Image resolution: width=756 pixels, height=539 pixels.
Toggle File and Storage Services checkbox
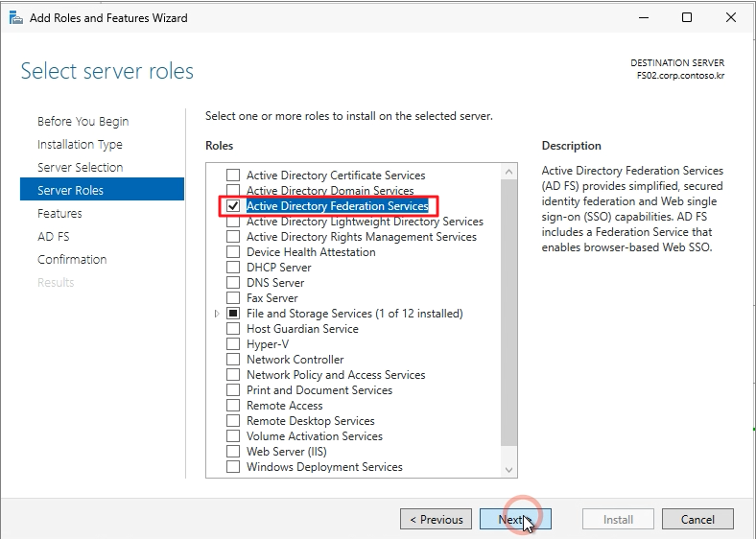tap(233, 314)
